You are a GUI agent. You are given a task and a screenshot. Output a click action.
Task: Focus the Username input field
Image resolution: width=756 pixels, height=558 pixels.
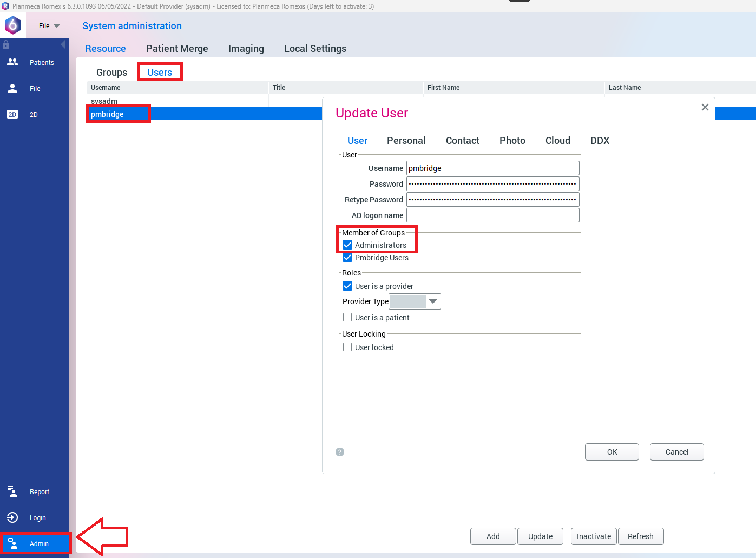click(x=493, y=168)
